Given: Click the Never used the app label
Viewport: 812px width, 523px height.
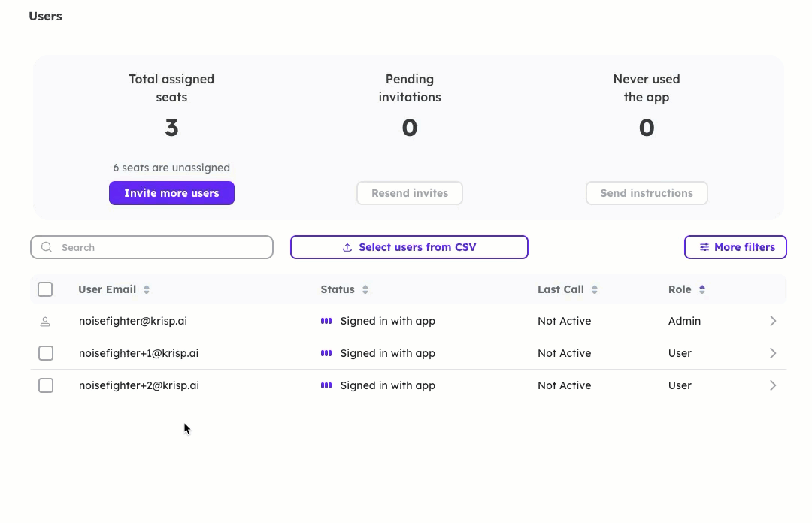Looking at the screenshot, I should (647, 88).
